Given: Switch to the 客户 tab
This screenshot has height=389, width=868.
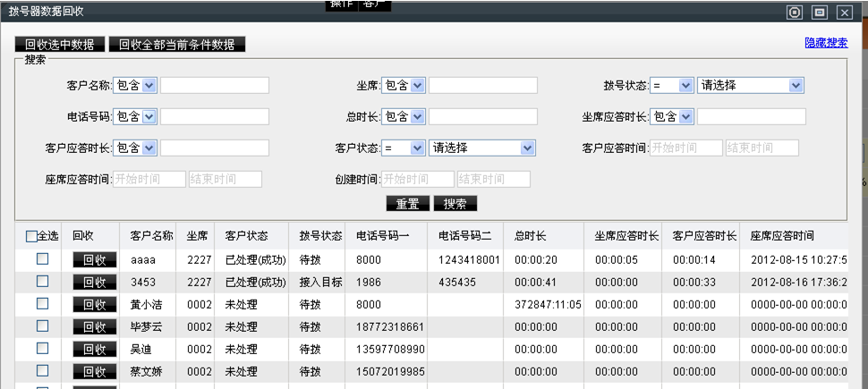Looking at the screenshot, I should [x=374, y=4].
